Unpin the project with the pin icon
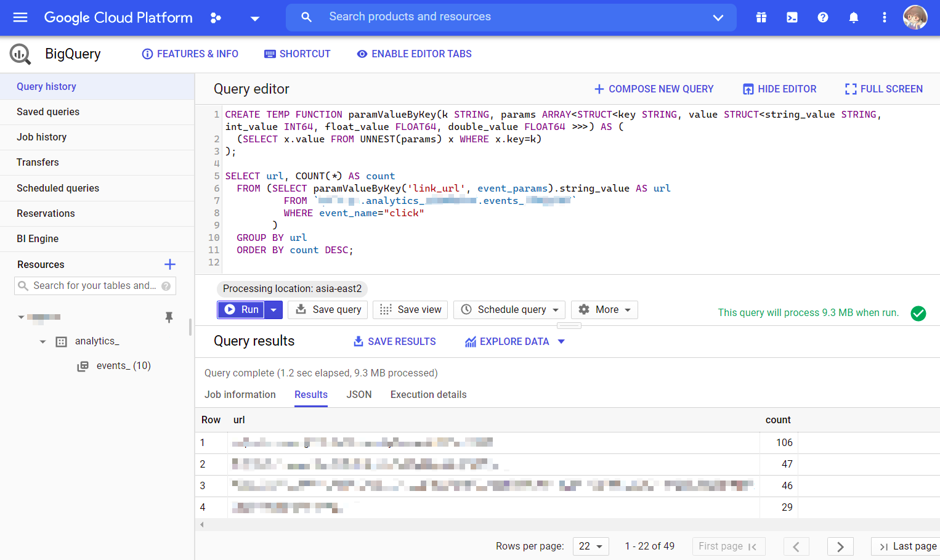 [x=169, y=317]
